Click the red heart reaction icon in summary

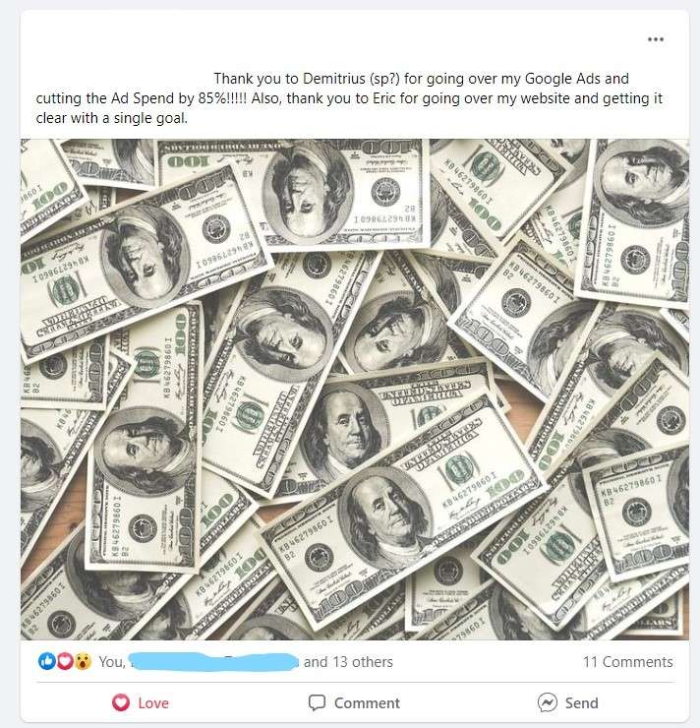[65, 661]
